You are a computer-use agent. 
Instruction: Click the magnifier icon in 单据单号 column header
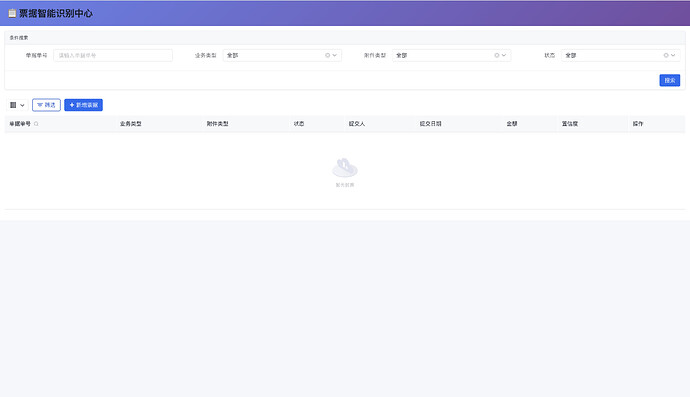36,124
